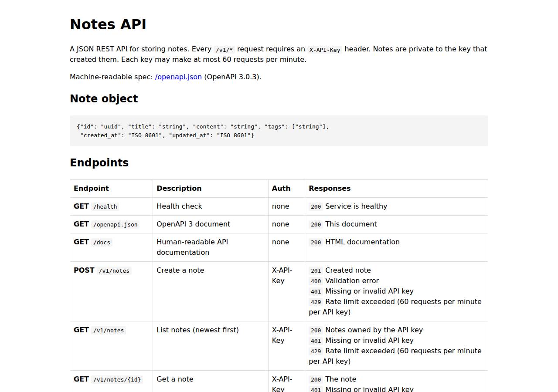Image resolution: width=558 pixels, height=392 pixels.
Task: Click the GET /health endpoint cell
Action: [111, 206]
